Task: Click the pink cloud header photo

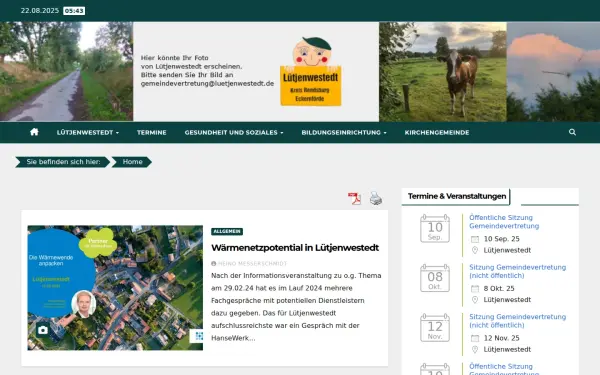Action: pos(553,72)
